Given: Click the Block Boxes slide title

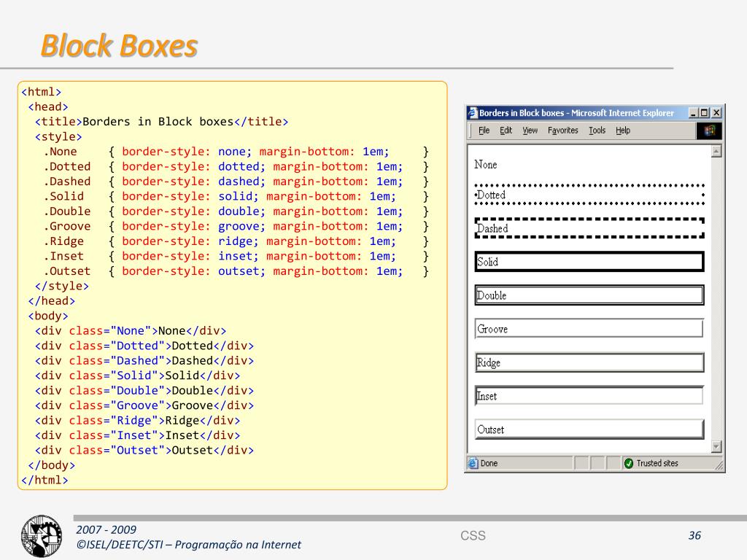Looking at the screenshot, I should [119, 46].
